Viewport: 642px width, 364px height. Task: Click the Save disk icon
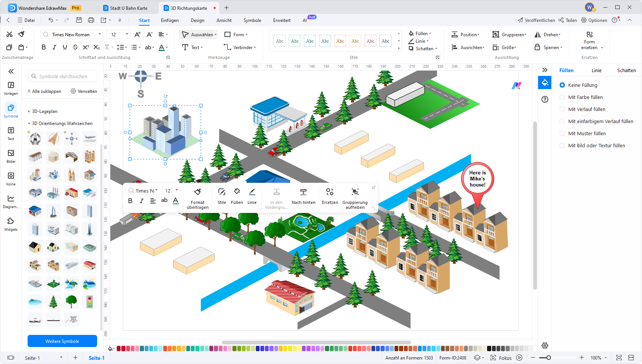pos(79,20)
